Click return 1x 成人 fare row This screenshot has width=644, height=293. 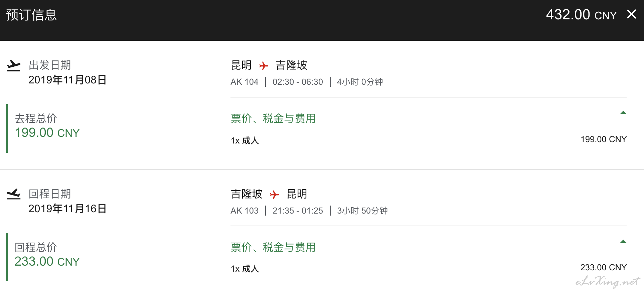(x=429, y=268)
